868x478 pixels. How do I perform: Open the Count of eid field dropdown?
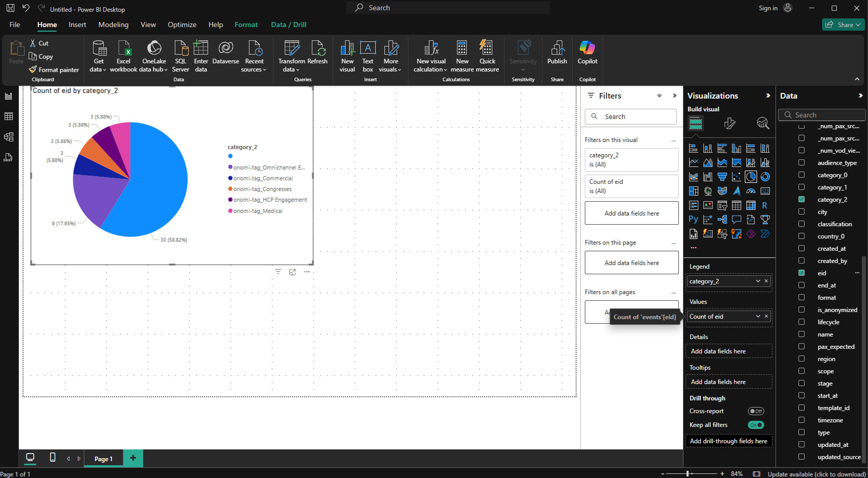[x=758, y=316]
